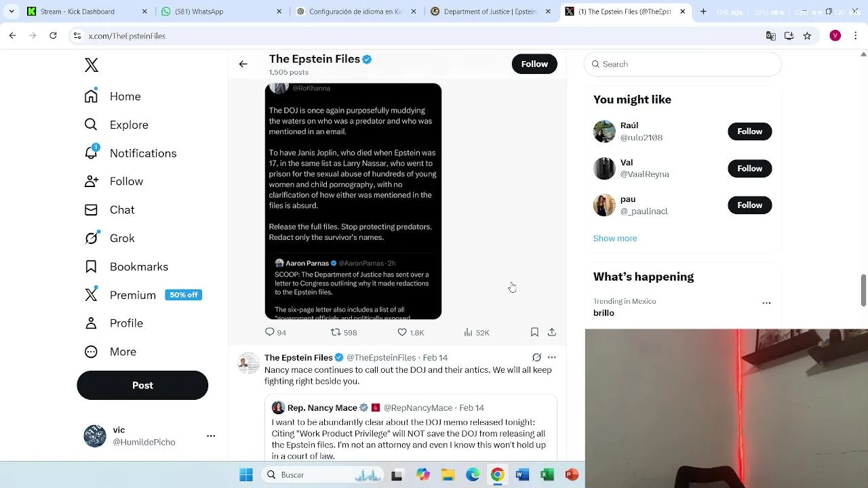The image size is (868, 488).
Task: Follow The Epstein Files account
Action: coord(534,64)
